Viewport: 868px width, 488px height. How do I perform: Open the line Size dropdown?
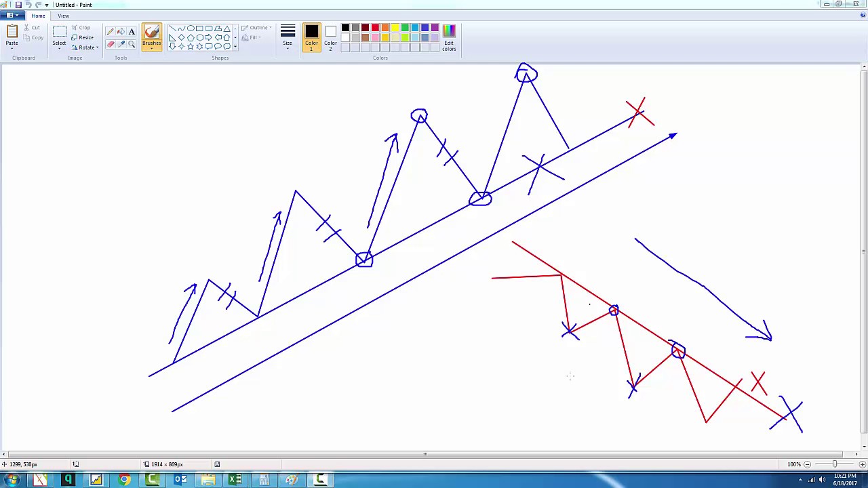pos(288,37)
